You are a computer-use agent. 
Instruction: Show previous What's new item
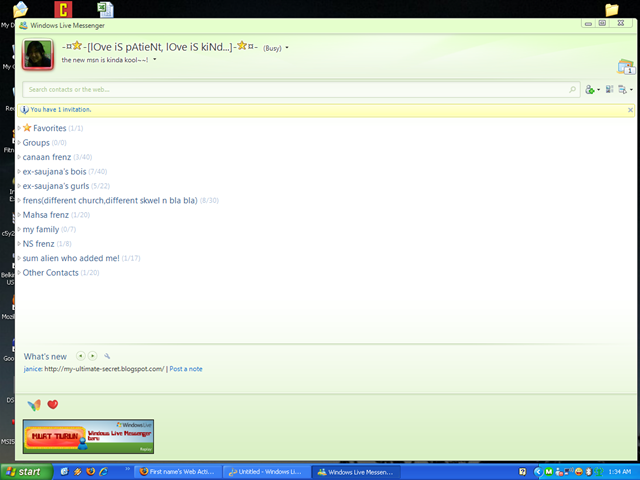click(80, 356)
